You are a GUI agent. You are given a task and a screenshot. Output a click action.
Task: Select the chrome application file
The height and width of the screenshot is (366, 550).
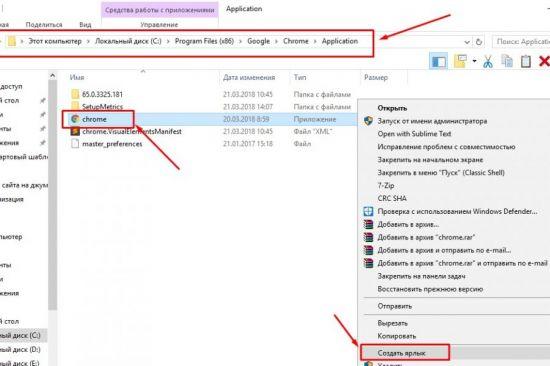pos(94,119)
